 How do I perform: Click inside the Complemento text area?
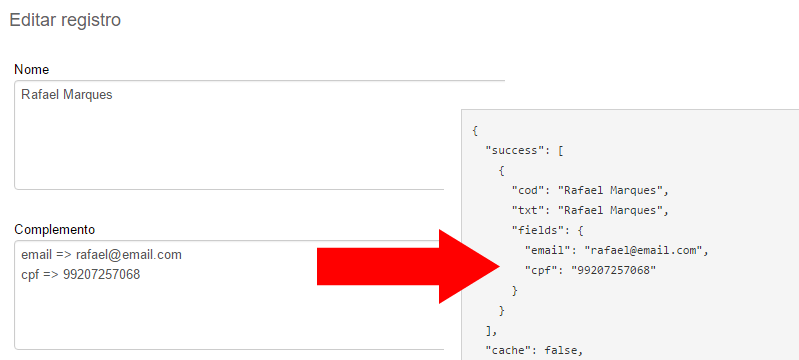228,295
